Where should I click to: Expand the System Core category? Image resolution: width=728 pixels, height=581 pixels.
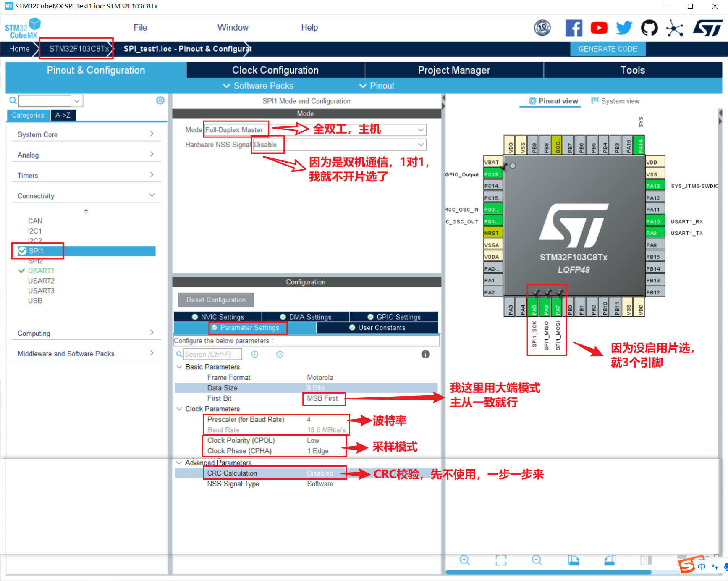click(86, 134)
